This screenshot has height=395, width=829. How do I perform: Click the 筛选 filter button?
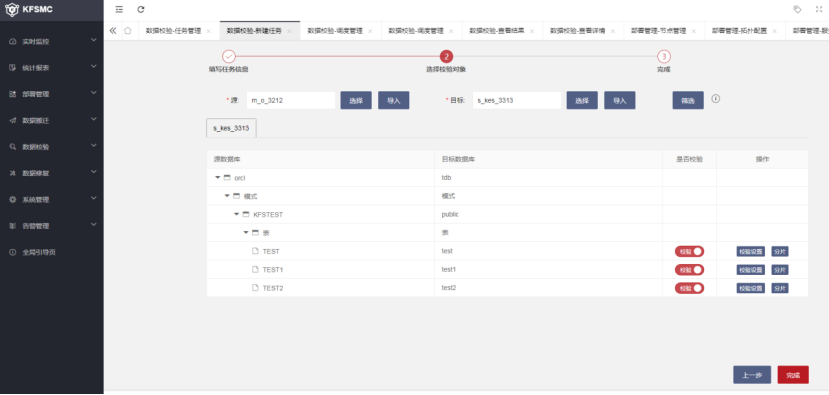click(688, 100)
